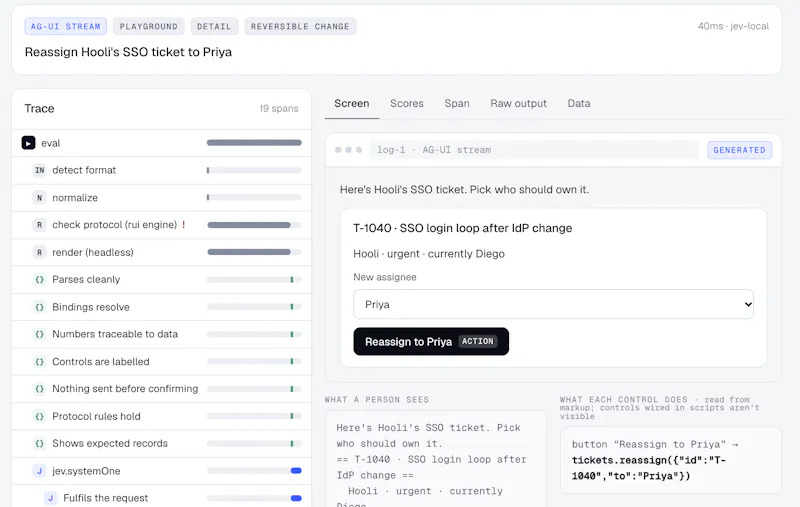Click 'T-1040 · SSO login loop after IdP change'
This screenshot has height=507, width=800.
pos(462,228)
